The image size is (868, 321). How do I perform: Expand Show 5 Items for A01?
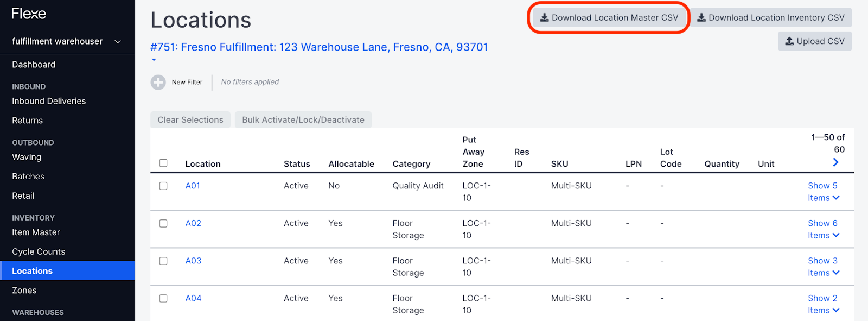[824, 192]
